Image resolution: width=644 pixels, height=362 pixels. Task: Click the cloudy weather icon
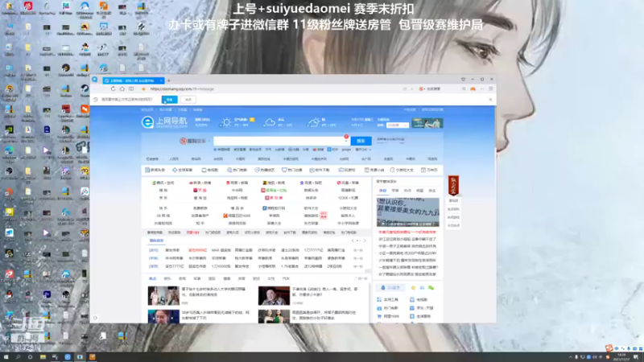tap(270, 122)
